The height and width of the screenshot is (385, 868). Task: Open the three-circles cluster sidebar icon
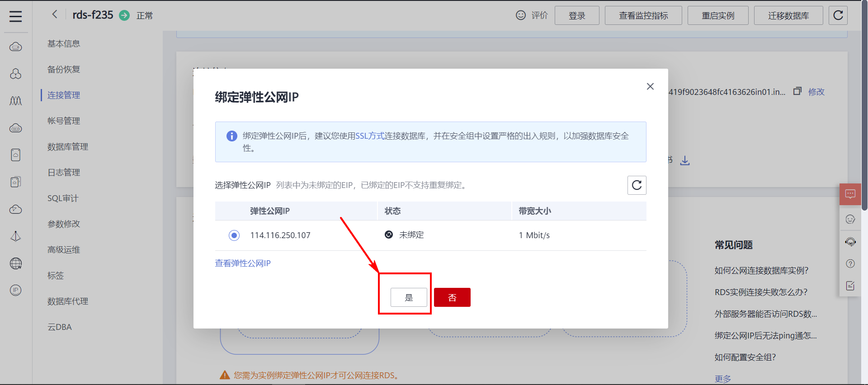(16, 74)
